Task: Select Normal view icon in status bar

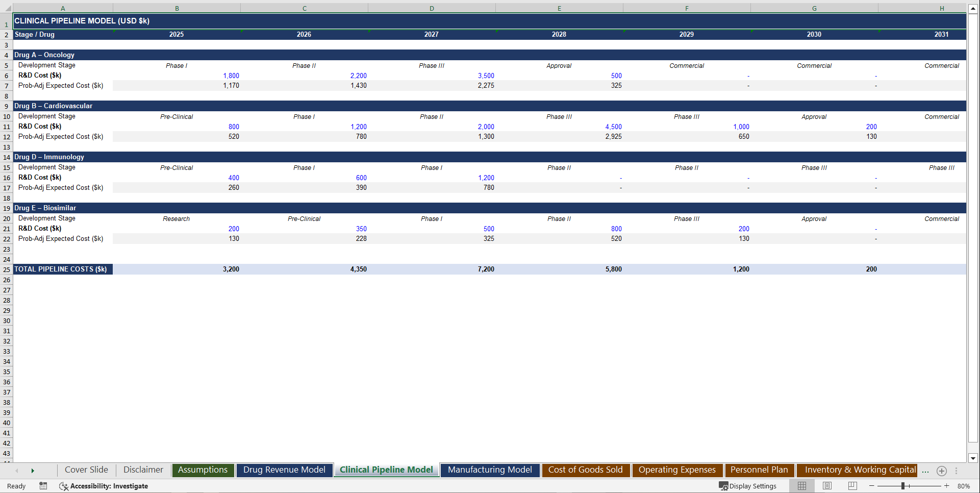Action: coord(801,486)
